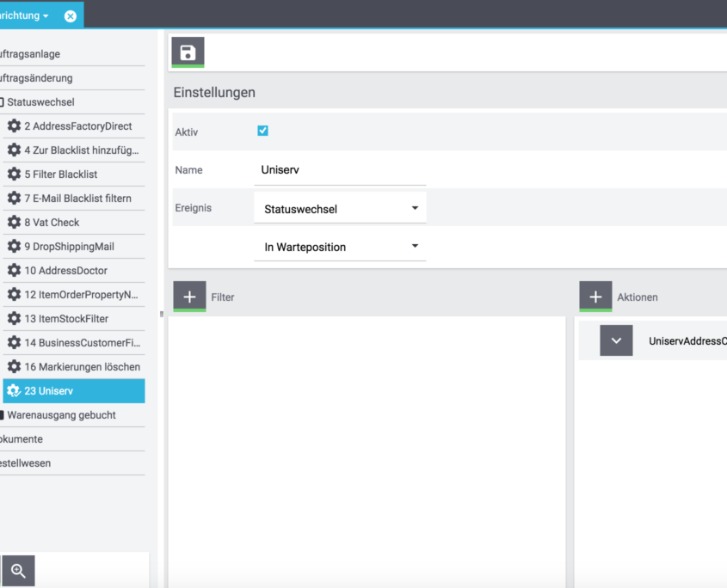Click gear icon of 14 BusinessCustomerFi...
This screenshot has height=588, width=727.
click(14, 342)
